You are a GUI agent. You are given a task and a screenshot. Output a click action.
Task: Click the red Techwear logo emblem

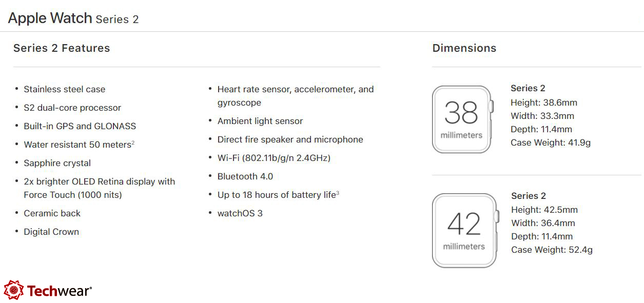point(13,290)
